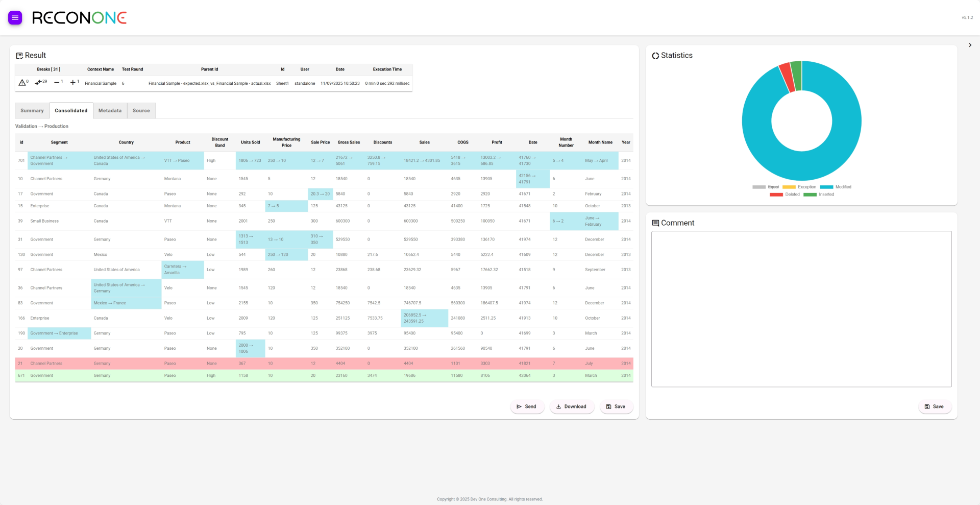Click the exception warning triangle icon
This screenshot has height=505, width=980.
pos(22,83)
